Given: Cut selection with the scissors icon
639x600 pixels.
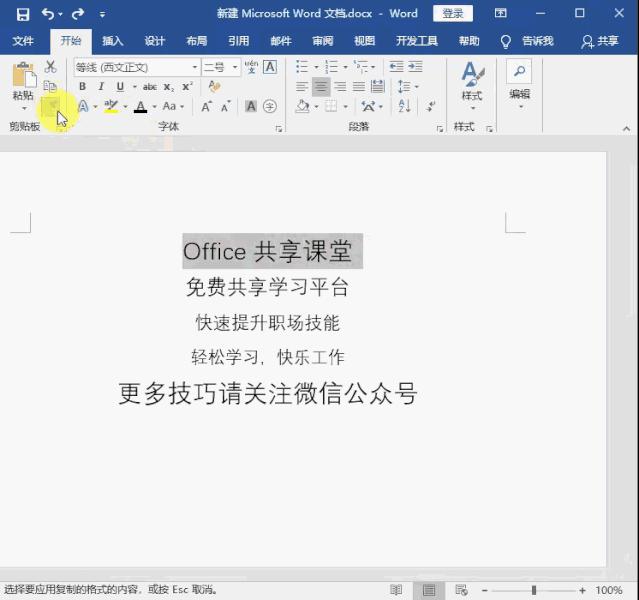Looking at the screenshot, I should [51, 67].
